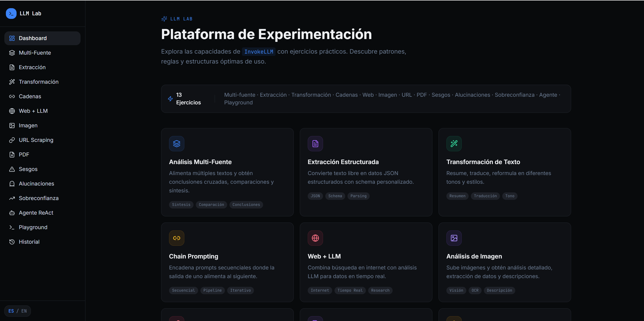
Task: Open the Transformación de Texto card title
Action: click(x=483, y=162)
